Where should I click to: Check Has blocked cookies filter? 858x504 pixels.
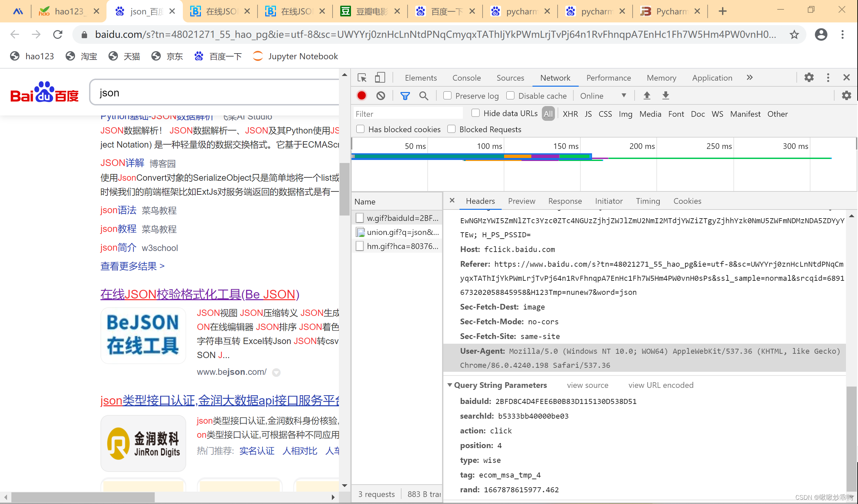360,129
